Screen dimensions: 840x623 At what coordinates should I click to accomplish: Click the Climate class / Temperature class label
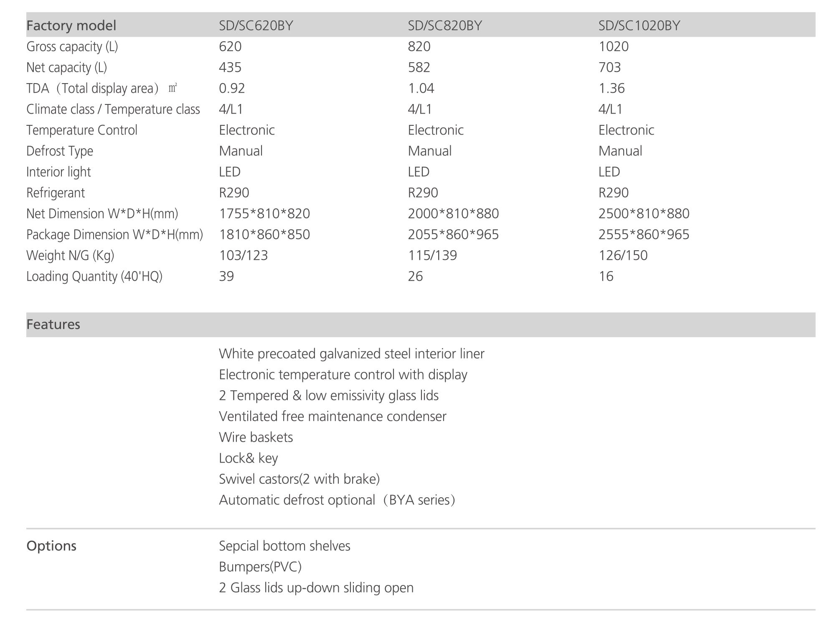pyautogui.click(x=113, y=109)
